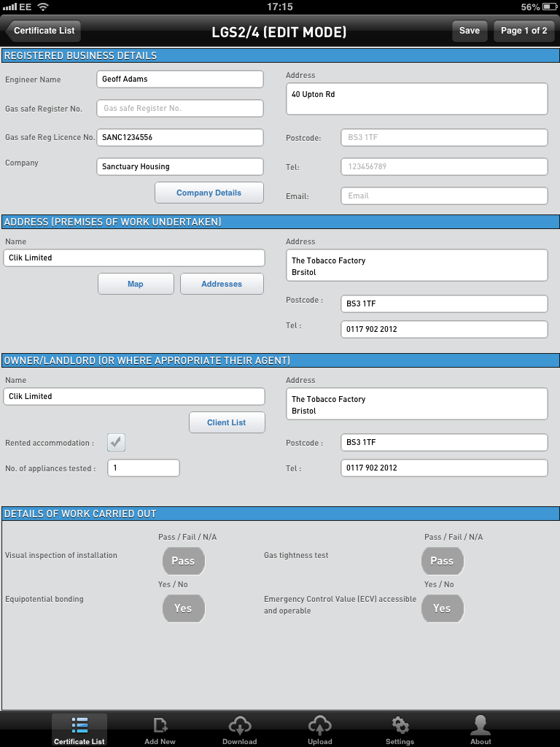Image resolution: width=560 pixels, height=747 pixels.
Task: Open the Map for premises
Action: coord(136,284)
